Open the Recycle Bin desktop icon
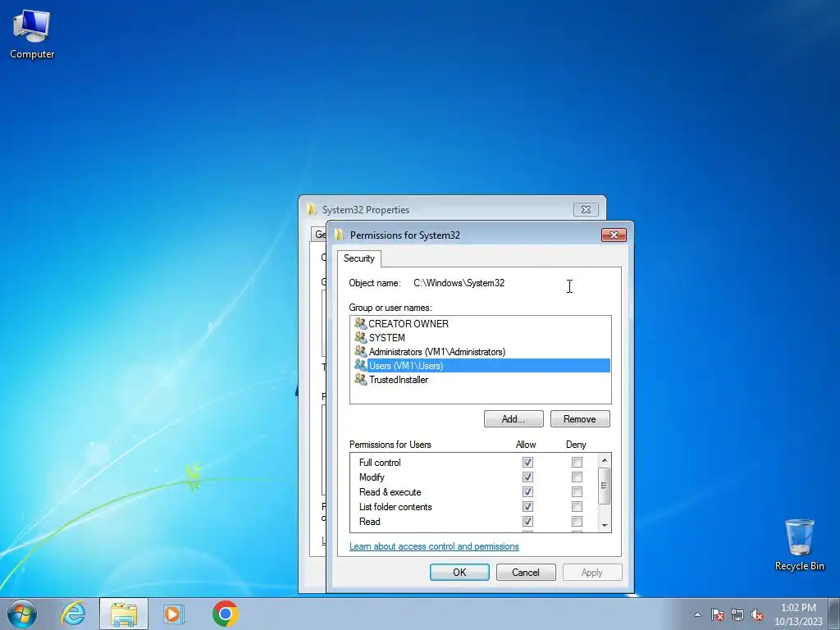840x630 pixels. (799, 545)
